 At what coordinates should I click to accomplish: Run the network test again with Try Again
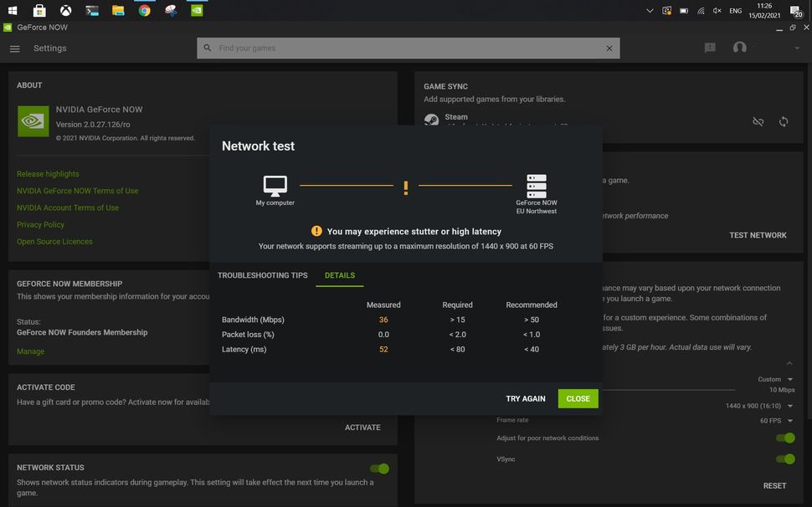click(x=526, y=398)
